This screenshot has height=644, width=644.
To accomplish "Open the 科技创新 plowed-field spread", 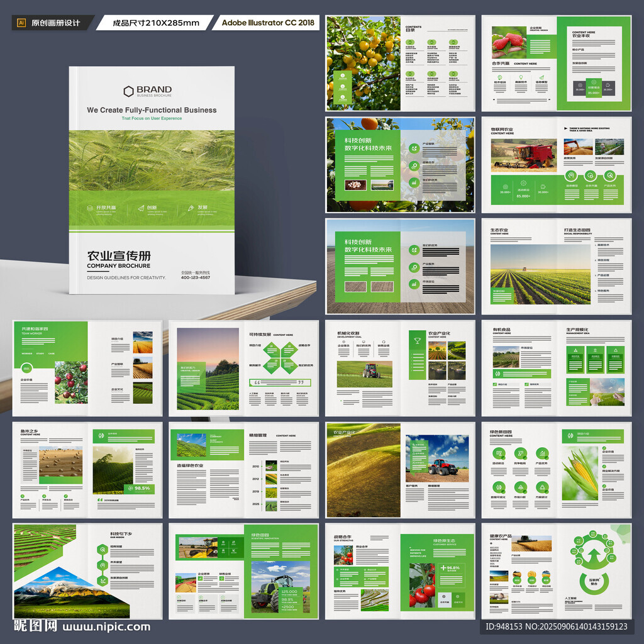I will pos(400,266).
